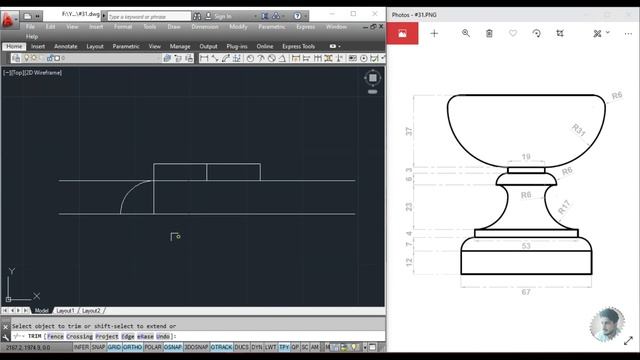
Task: Click the Make Object's Layer Current icon
Action: (167, 58)
